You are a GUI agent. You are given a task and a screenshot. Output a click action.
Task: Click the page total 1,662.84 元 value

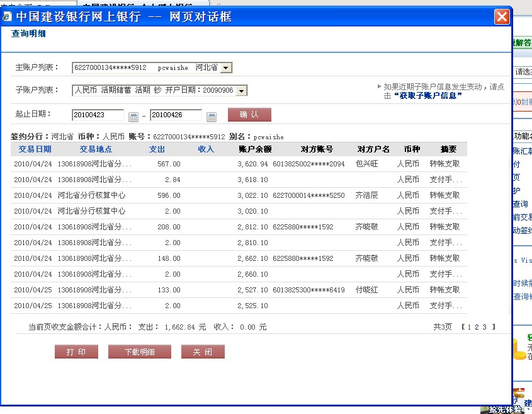[x=185, y=327]
